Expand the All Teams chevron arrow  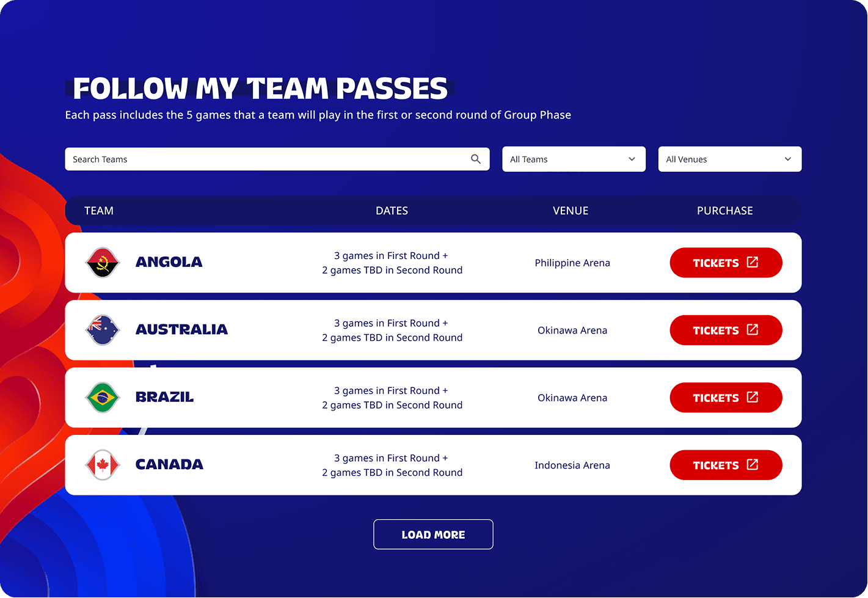pos(632,159)
